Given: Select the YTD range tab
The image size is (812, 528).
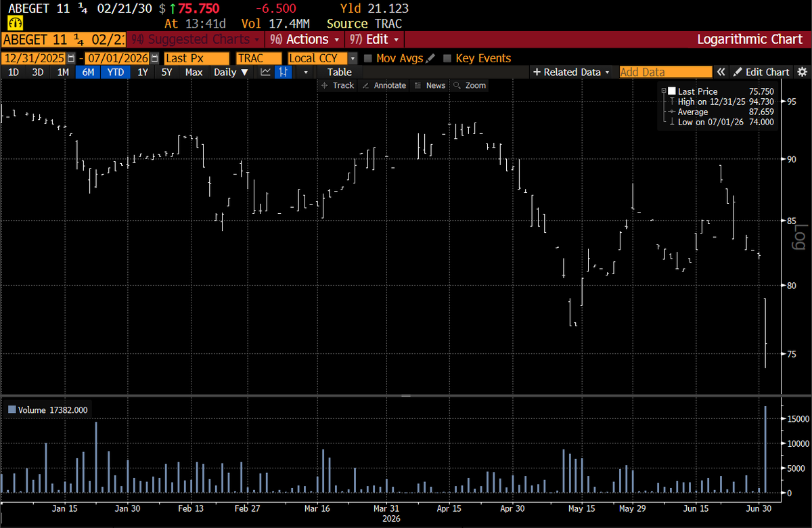Looking at the screenshot, I should point(116,72).
